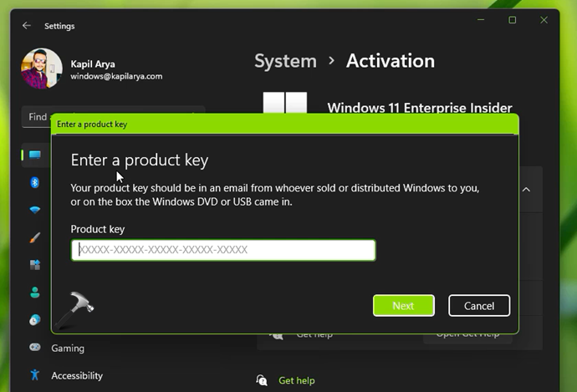Image resolution: width=577 pixels, height=392 pixels.
Task: Open Personalization paintbrush icon
Action: [35, 237]
